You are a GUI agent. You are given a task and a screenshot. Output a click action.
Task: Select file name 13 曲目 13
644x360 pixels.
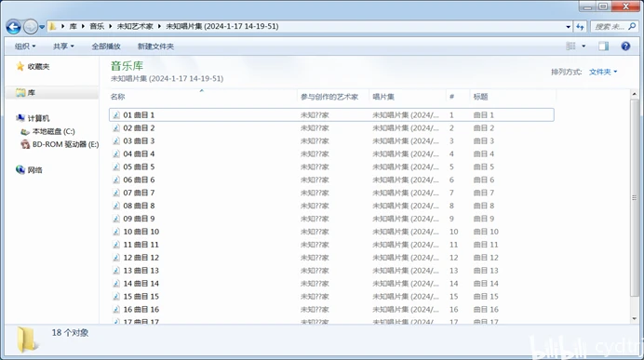tap(141, 271)
